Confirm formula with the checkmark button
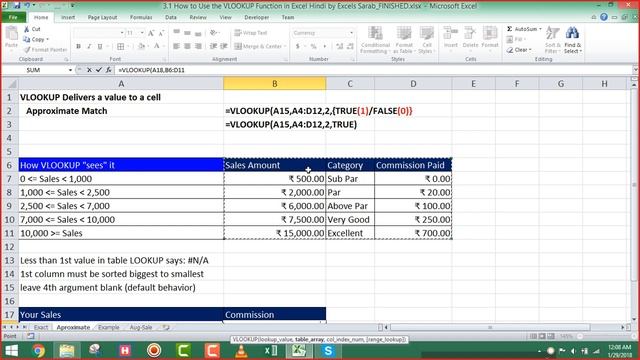The height and width of the screenshot is (360, 640). point(99,70)
